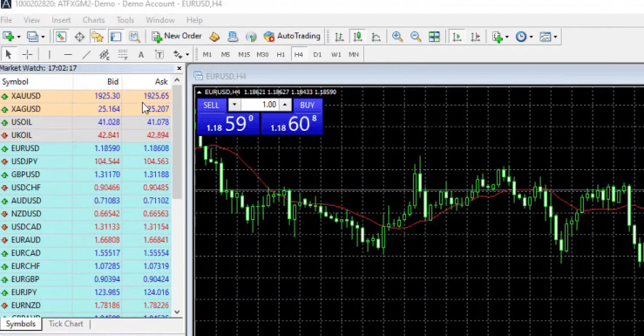Enable AutoTrading
644x336 pixels.
(292, 36)
